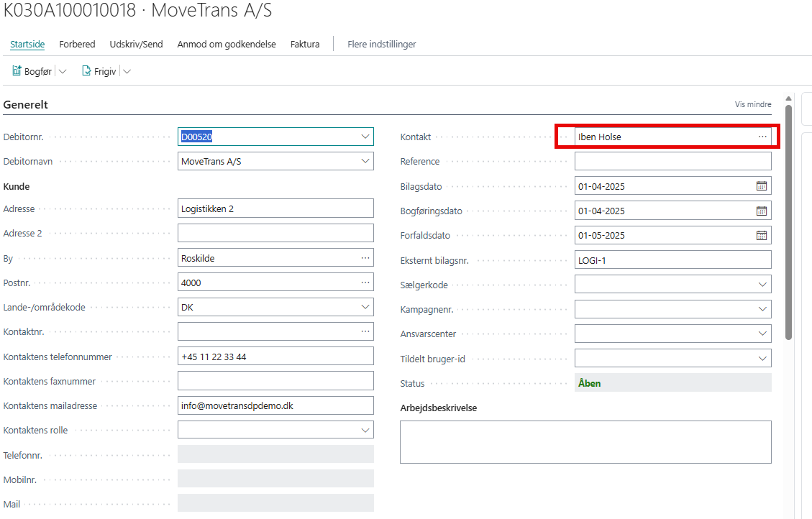The width and height of the screenshot is (812, 519).
Task: Click Flere indstillinger
Action: pos(382,44)
